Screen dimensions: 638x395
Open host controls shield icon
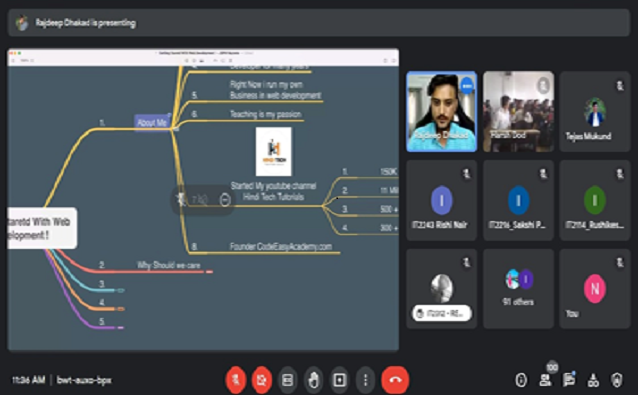tap(617, 380)
